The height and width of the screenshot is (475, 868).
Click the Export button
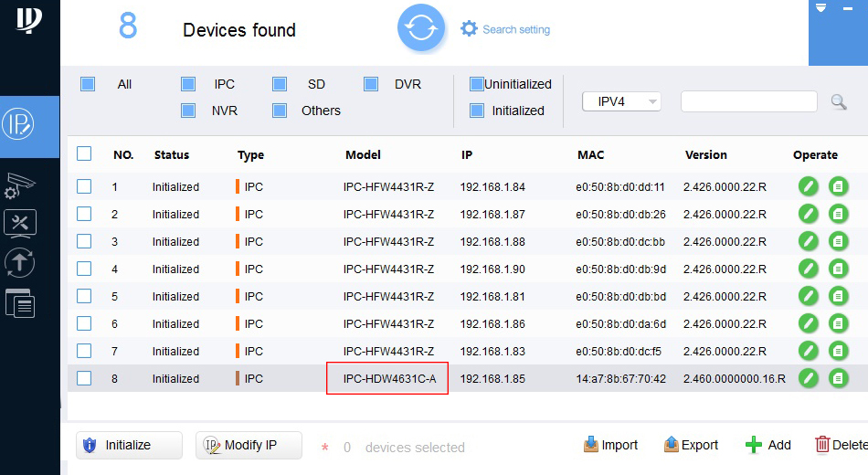click(x=691, y=445)
